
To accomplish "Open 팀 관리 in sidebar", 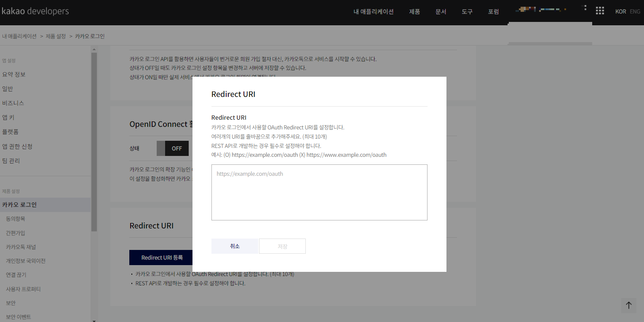I will coord(11,161).
